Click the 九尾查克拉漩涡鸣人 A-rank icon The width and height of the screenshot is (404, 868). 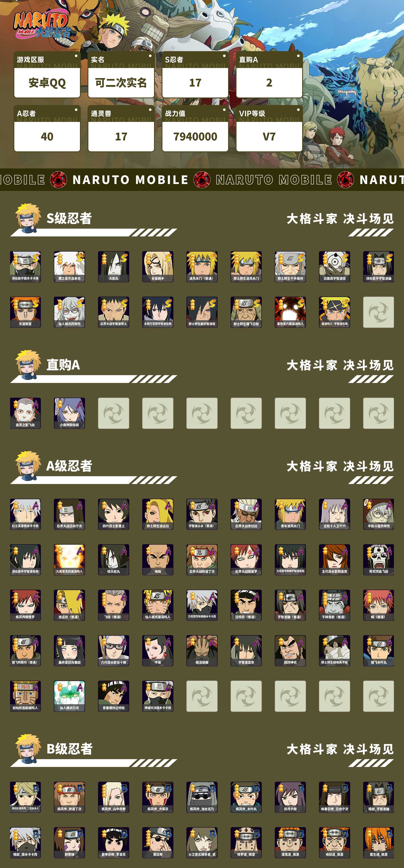pyautogui.click(x=69, y=560)
